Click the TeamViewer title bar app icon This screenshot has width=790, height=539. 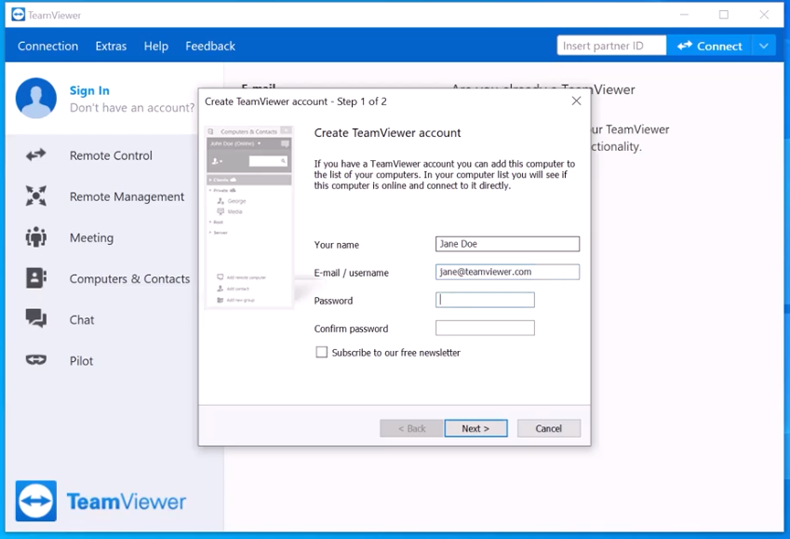tap(18, 15)
